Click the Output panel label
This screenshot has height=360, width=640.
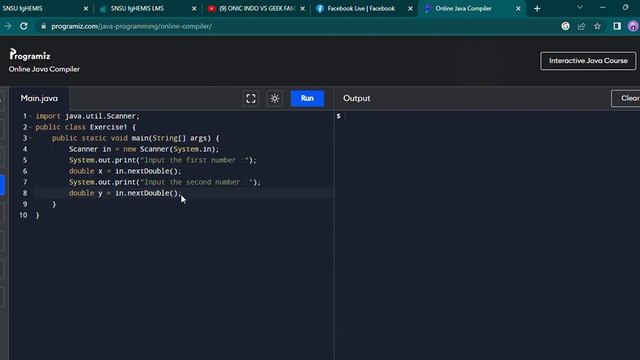pyautogui.click(x=356, y=98)
